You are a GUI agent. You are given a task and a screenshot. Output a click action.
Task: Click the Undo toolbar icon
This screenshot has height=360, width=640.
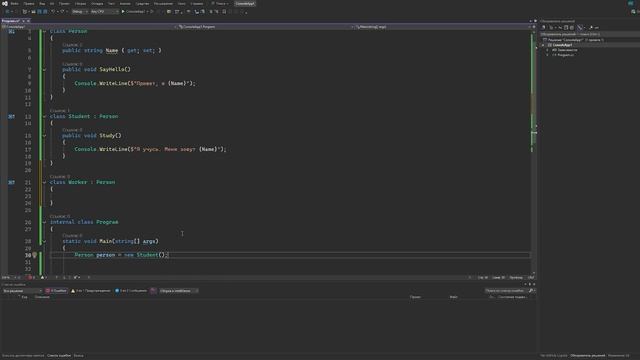pyautogui.click(x=53, y=12)
